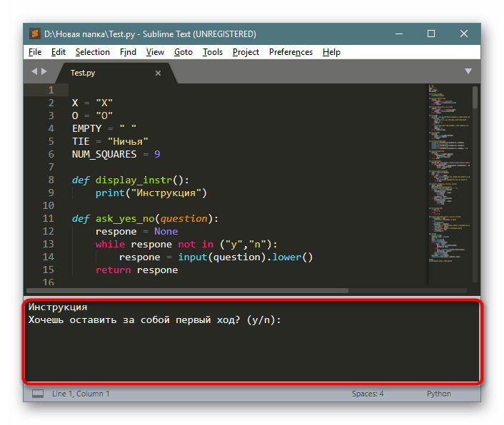Image resolution: width=504 pixels, height=425 pixels.
Task: Minimize the Sublime Text window
Action: click(399, 34)
